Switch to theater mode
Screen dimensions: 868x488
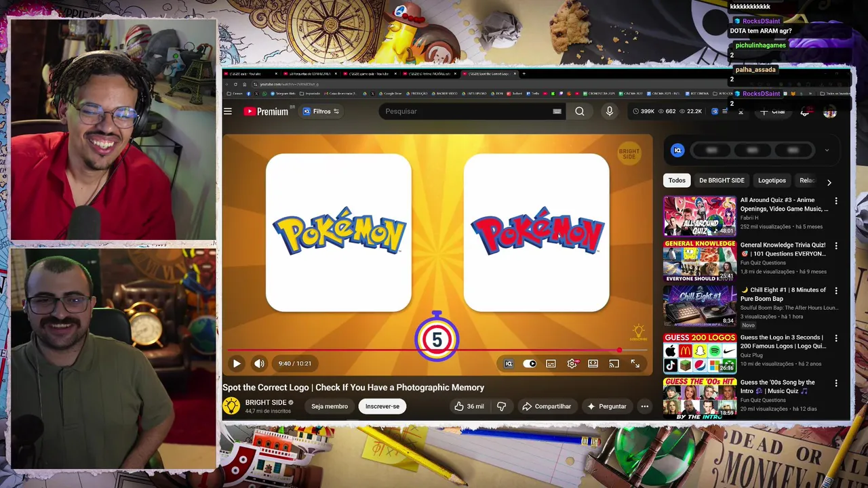click(x=593, y=364)
